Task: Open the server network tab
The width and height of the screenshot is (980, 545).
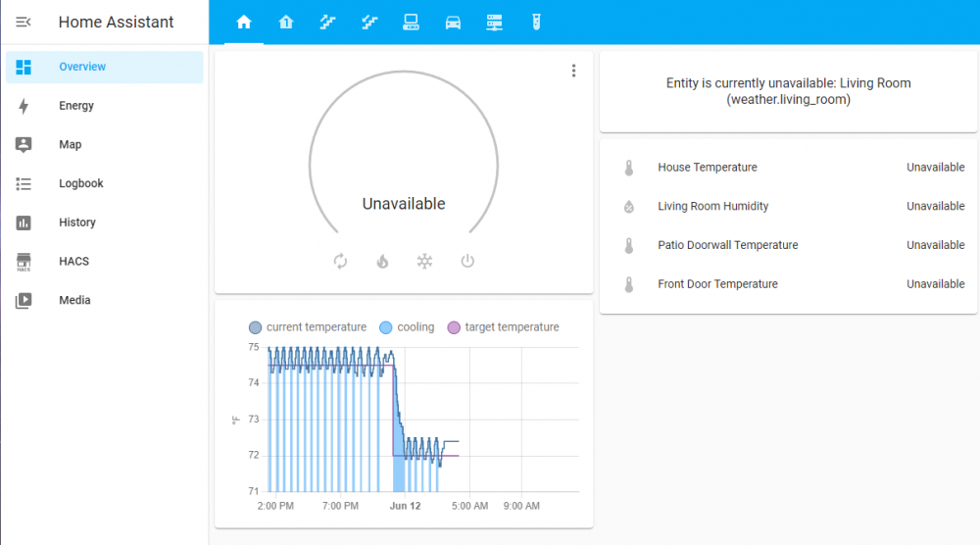Action: (494, 23)
